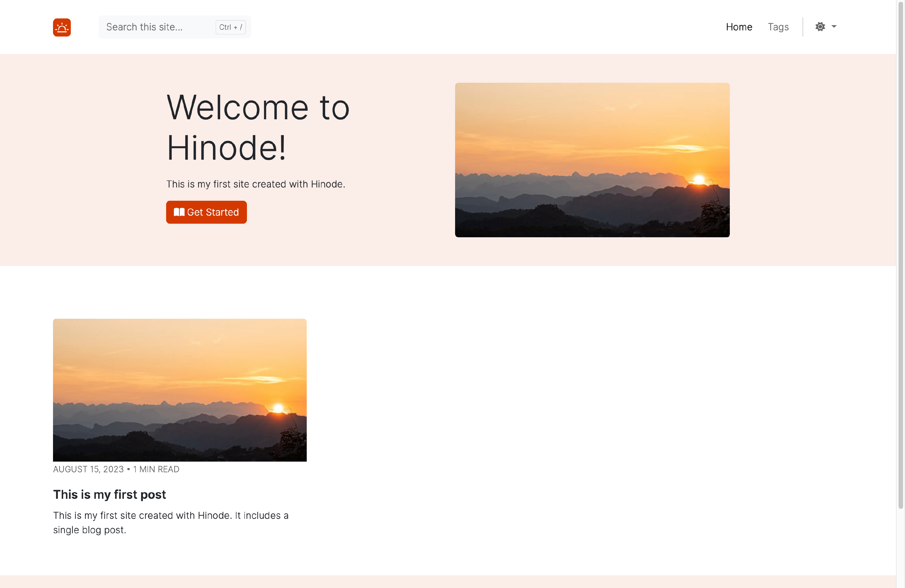Image resolution: width=905 pixels, height=588 pixels.
Task: Navigate to the Home menu item
Action: coord(739,27)
